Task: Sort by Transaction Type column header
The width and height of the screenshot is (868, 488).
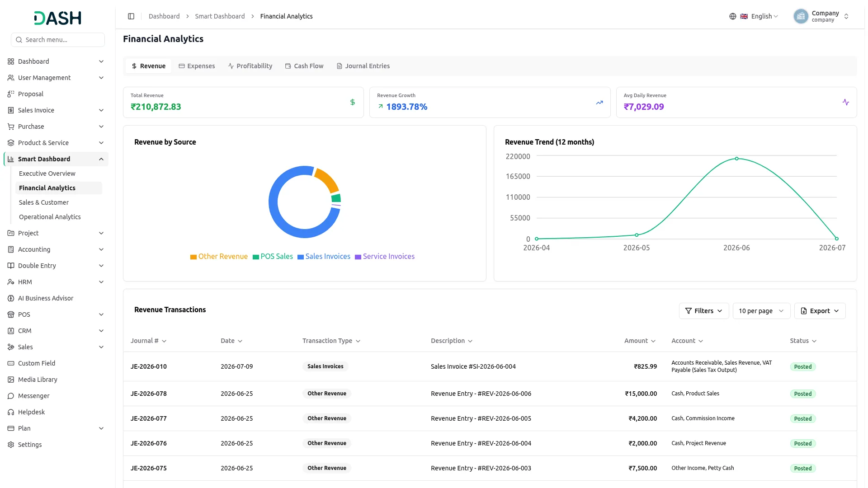Action: (x=331, y=341)
